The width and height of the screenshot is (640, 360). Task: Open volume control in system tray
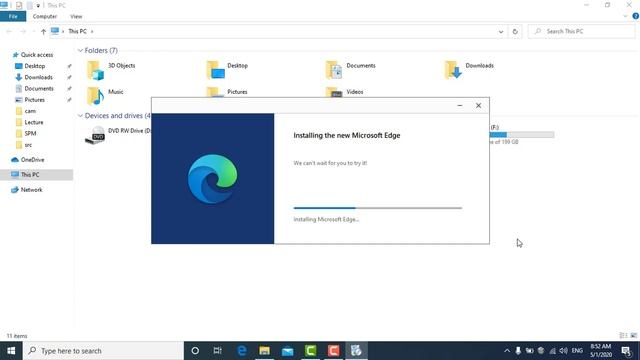[x=564, y=351]
